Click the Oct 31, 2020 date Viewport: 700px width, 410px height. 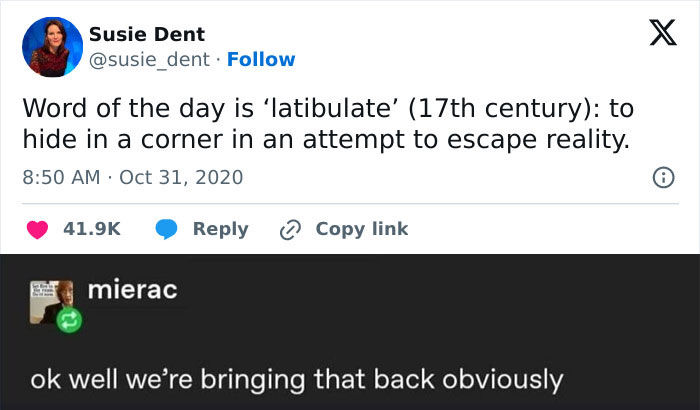[181, 177]
